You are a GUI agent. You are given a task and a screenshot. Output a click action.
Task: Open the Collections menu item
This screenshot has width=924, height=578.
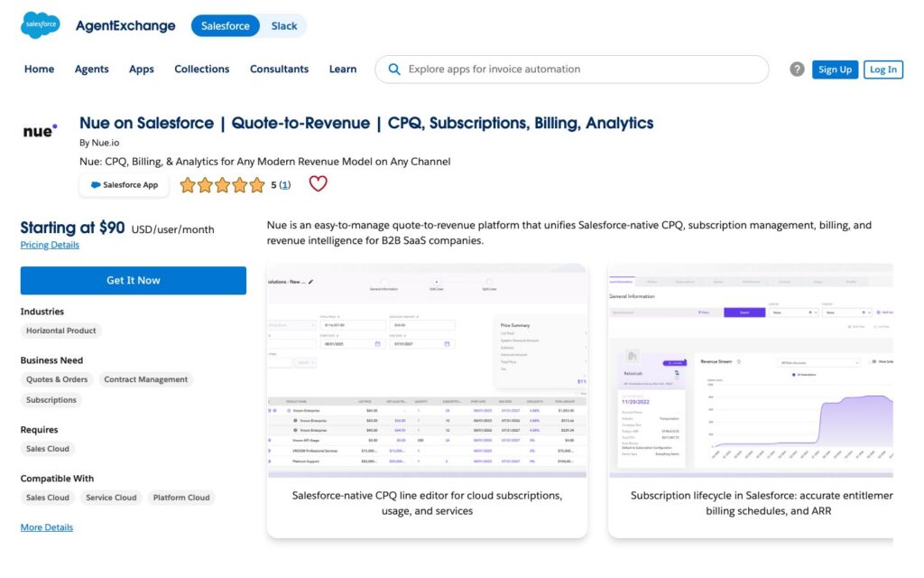[x=201, y=69]
